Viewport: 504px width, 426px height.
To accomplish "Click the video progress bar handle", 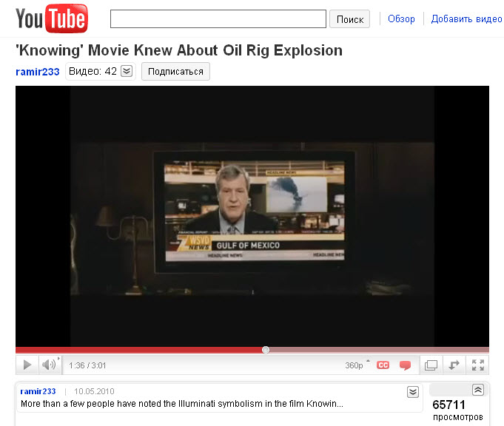I will pos(266,350).
